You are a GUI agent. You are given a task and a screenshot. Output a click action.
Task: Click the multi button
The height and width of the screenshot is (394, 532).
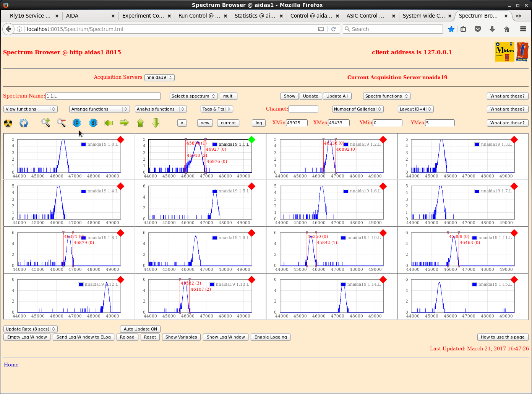pyautogui.click(x=229, y=96)
